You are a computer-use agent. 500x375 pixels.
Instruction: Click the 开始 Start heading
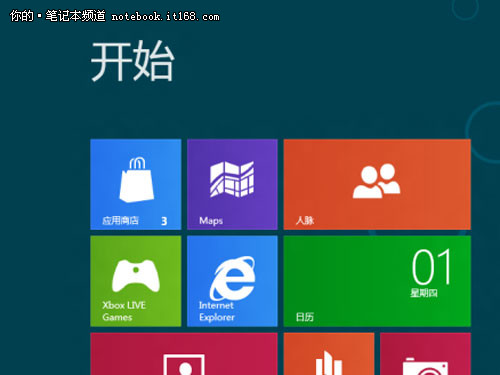[132, 61]
